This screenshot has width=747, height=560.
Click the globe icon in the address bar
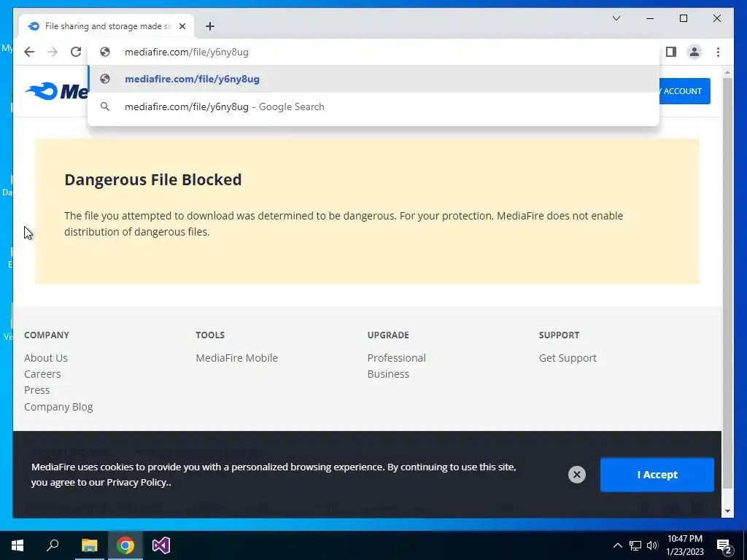tap(105, 52)
